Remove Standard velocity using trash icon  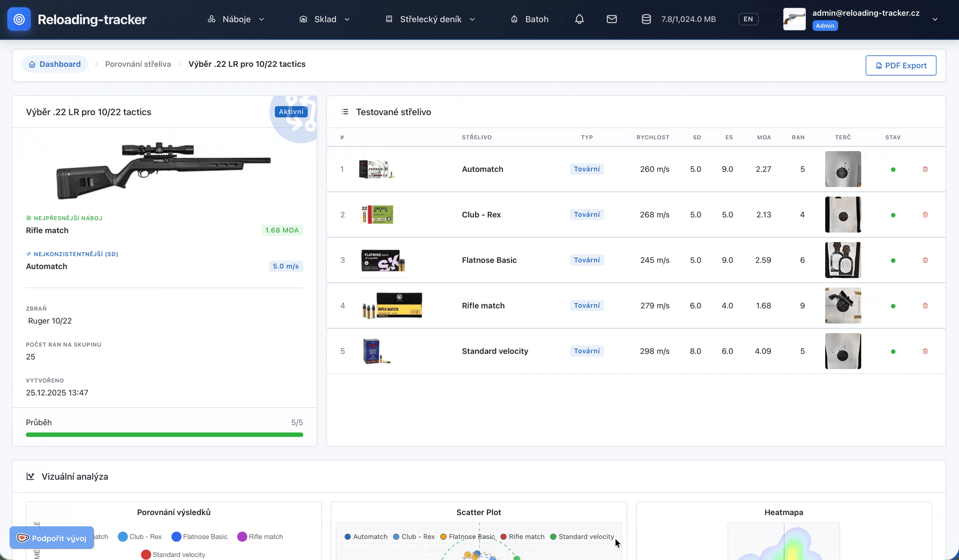coord(925,351)
